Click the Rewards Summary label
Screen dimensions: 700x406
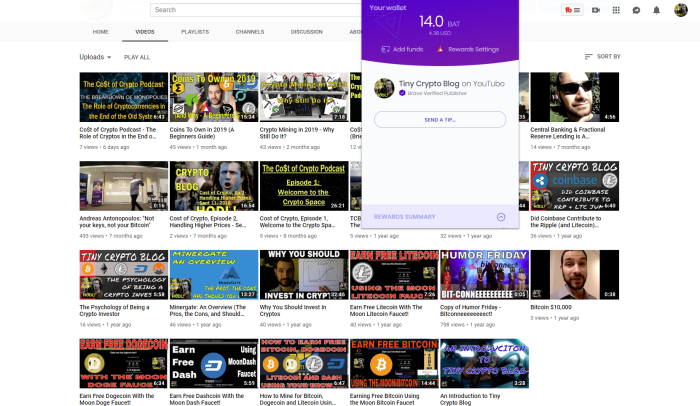[404, 217]
